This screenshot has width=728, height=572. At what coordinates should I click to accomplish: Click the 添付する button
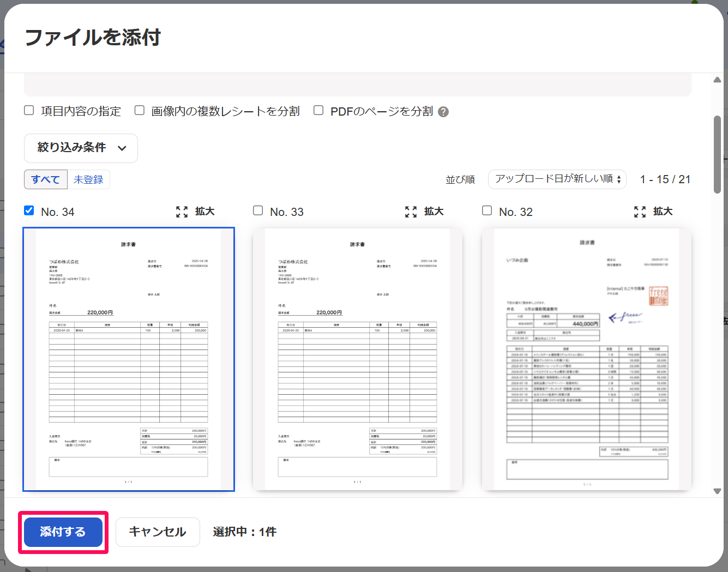coord(63,532)
